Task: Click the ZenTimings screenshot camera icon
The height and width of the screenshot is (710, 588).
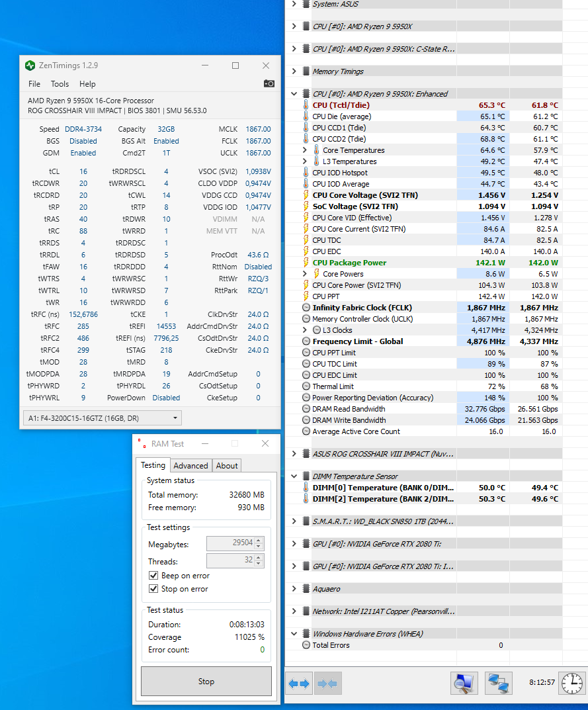Action: coord(269,83)
